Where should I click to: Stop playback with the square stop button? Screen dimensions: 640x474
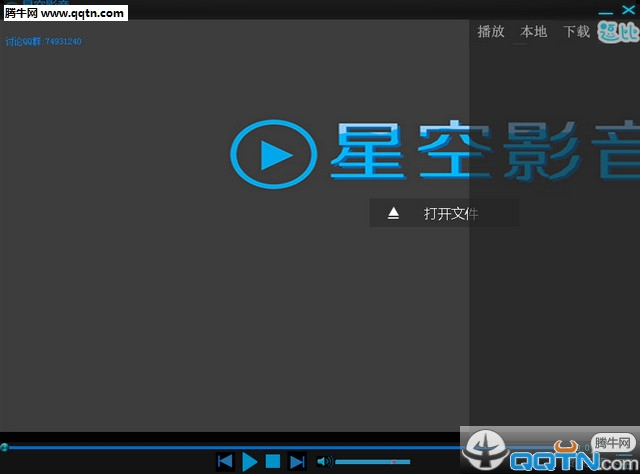point(273,462)
